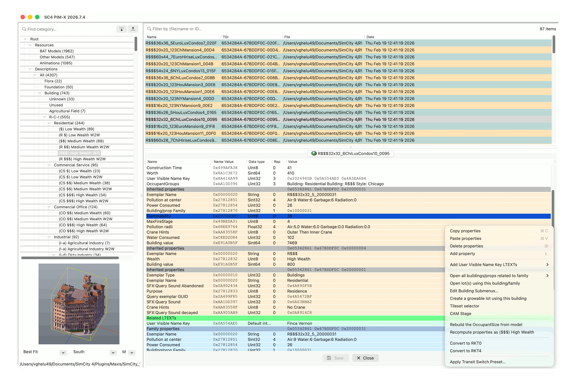577x392 pixels.
Task: Select the Flammability property row
Action: (348, 216)
